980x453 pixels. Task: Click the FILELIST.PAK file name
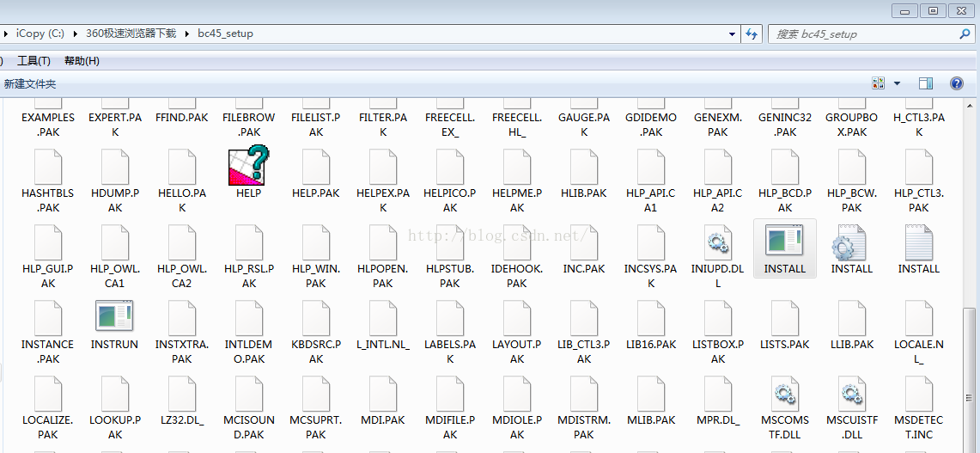tap(315, 125)
